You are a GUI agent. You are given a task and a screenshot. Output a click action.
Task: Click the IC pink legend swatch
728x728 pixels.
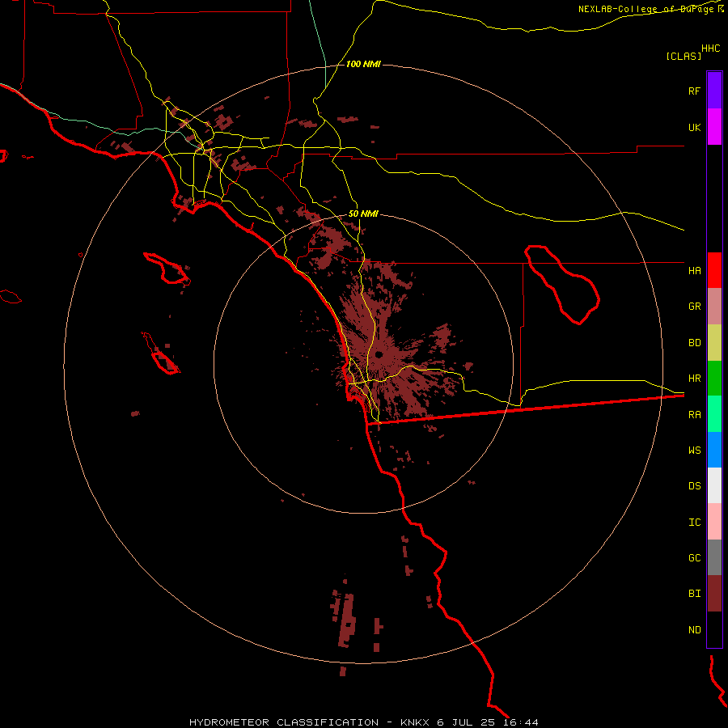714,522
